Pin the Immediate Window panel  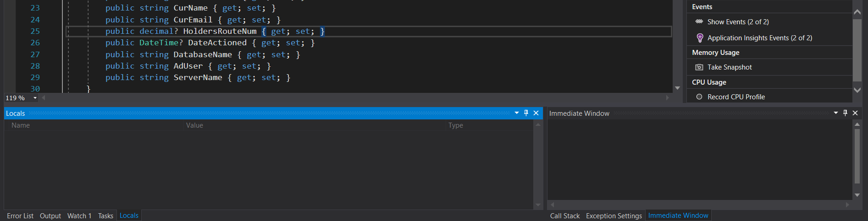(x=846, y=113)
